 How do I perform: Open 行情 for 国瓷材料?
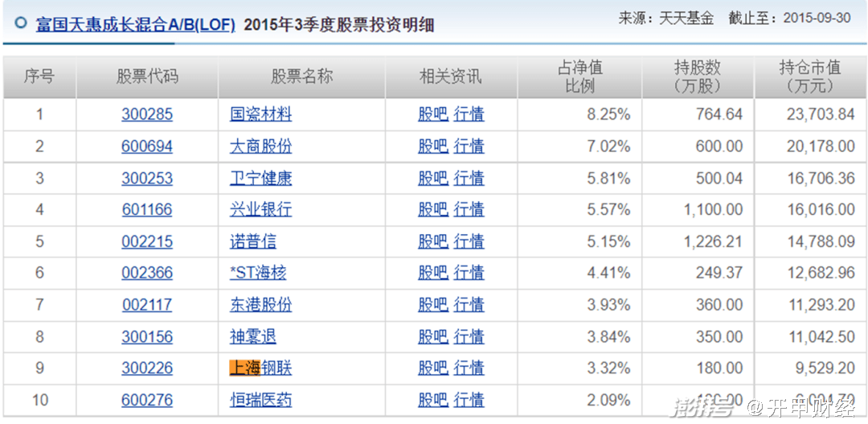click(469, 115)
